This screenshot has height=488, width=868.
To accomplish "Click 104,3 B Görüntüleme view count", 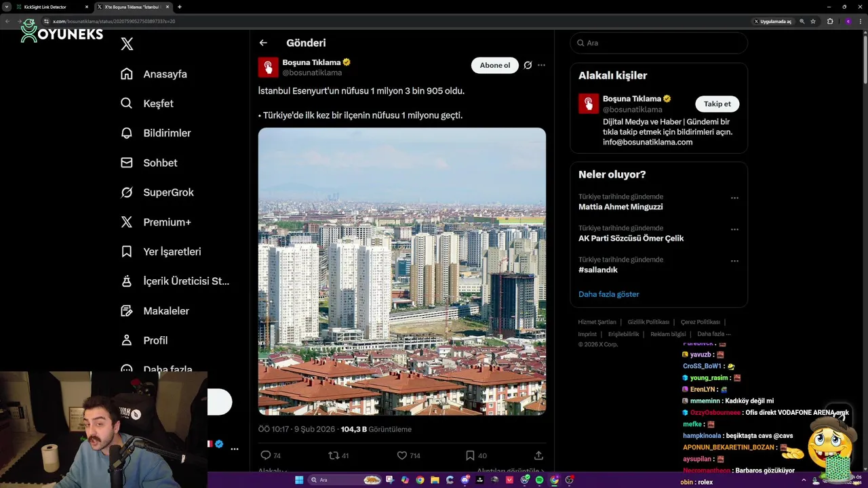I will (376, 429).
